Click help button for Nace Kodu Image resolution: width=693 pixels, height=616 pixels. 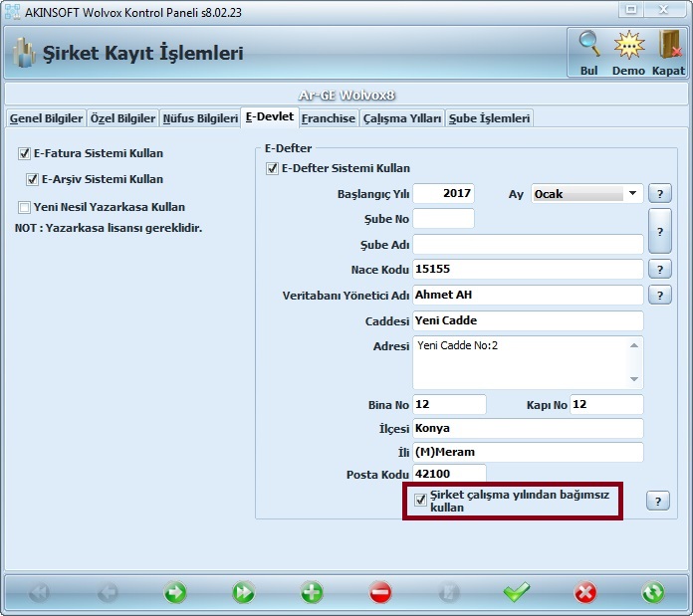coord(660,270)
